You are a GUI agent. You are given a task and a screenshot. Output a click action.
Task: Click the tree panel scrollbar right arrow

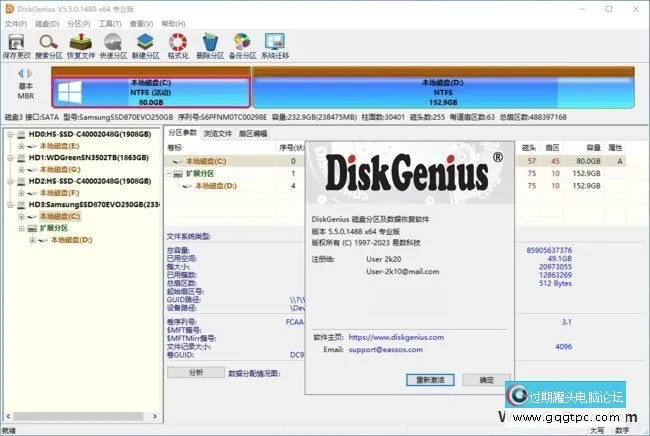tap(155, 416)
